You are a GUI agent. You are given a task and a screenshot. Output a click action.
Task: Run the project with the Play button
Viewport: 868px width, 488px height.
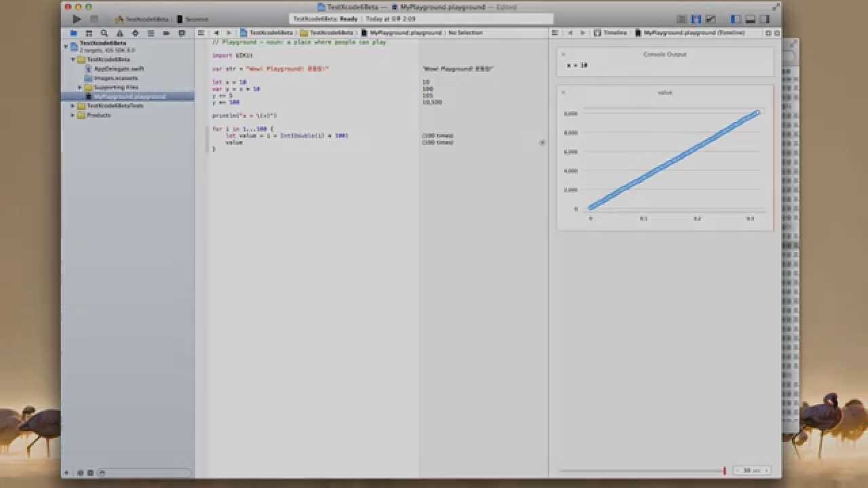pos(77,19)
